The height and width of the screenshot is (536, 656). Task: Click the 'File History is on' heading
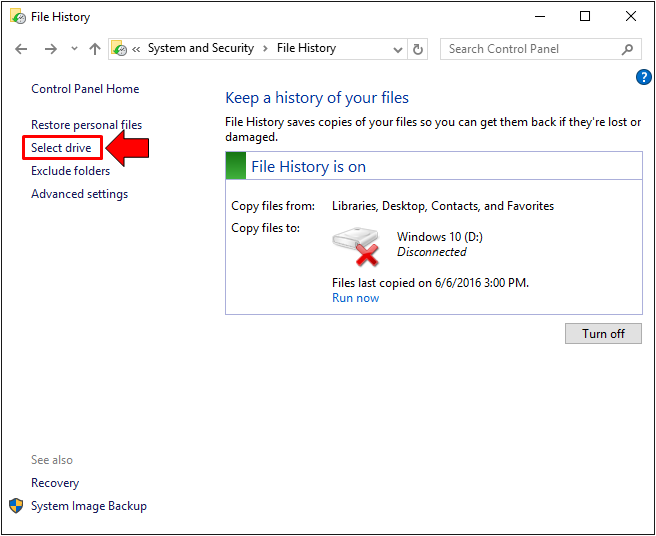[308, 167]
